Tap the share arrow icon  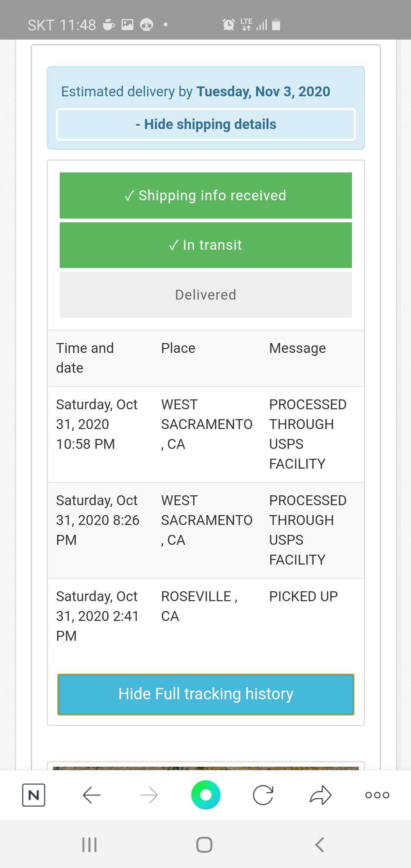320,795
